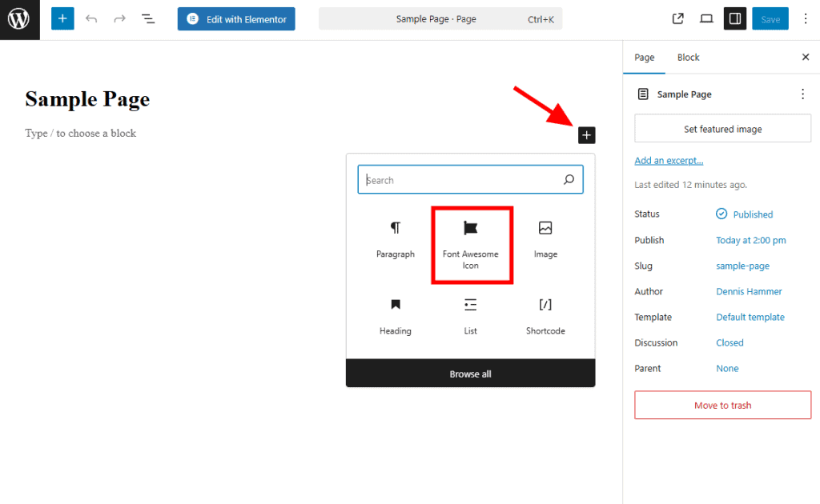The width and height of the screenshot is (820, 504).
Task: Open the block inserter plus button in toolbar
Action: (x=62, y=19)
